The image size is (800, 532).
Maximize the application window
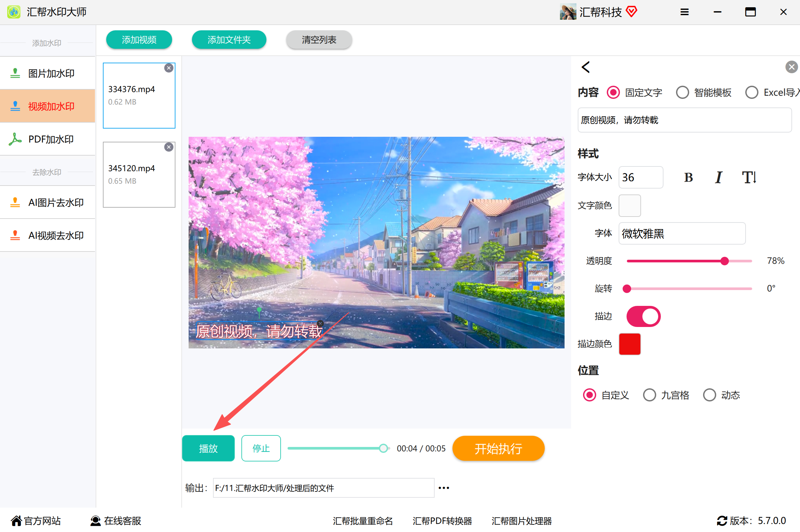coord(751,12)
